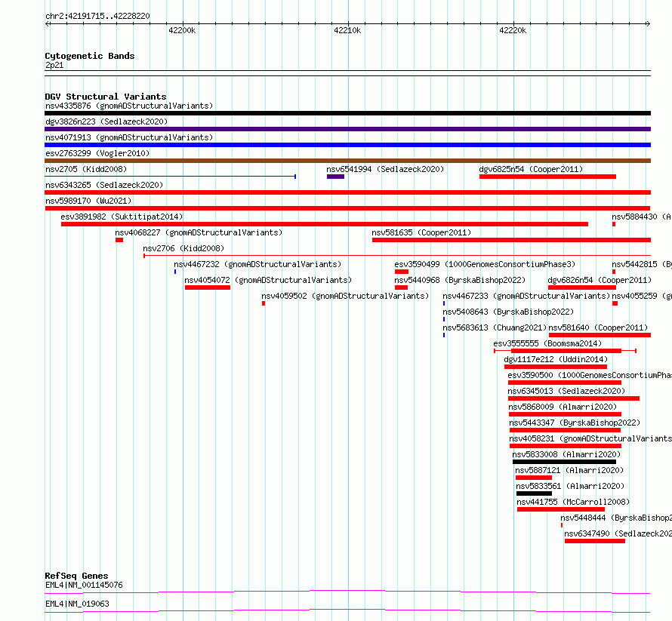
Task: Click the 42200k ruler tick label
Action: click(182, 30)
